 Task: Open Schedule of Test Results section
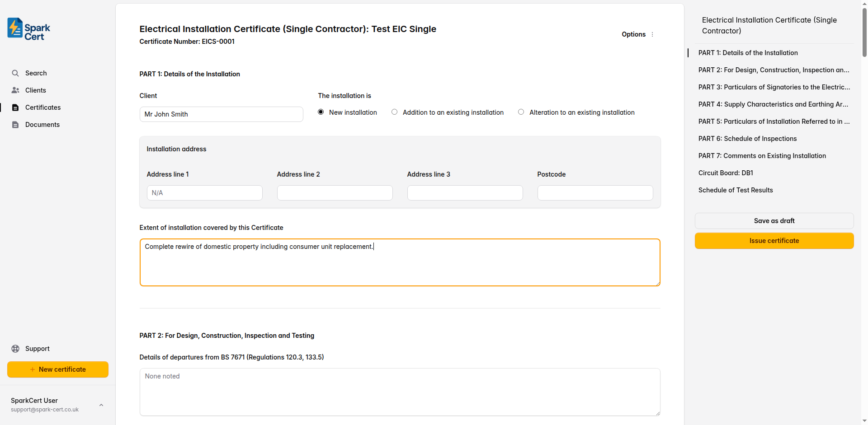pos(736,190)
